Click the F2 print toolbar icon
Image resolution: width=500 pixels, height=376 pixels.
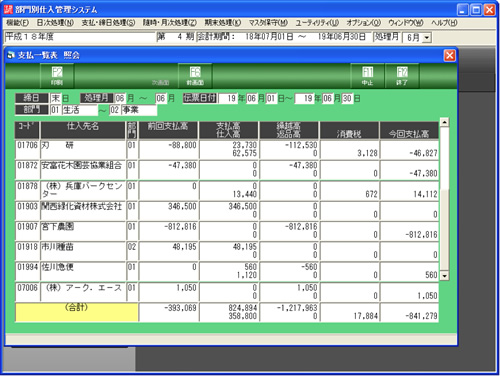pos(57,76)
